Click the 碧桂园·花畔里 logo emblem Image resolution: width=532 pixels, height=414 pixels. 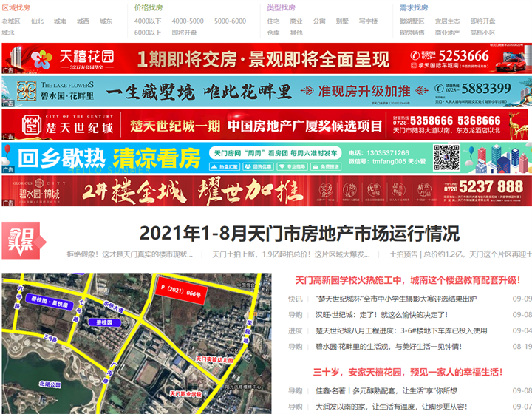27,91
